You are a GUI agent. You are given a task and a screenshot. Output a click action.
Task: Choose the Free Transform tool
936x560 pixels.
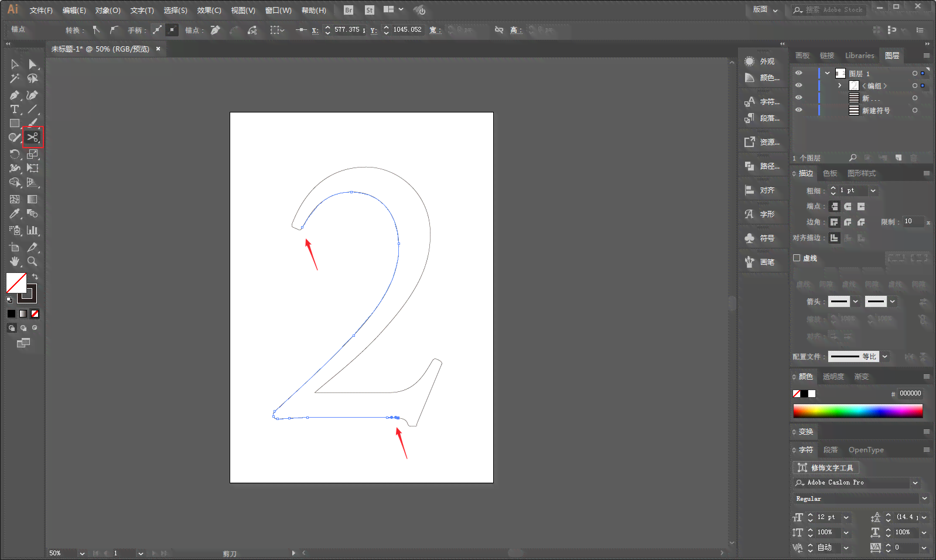pyautogui.click(x=33, y=169)
